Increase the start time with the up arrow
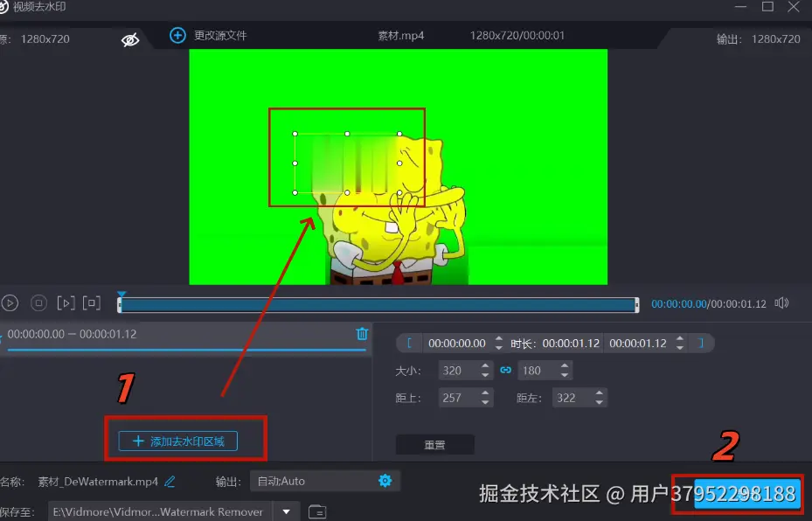 point(499,338)
